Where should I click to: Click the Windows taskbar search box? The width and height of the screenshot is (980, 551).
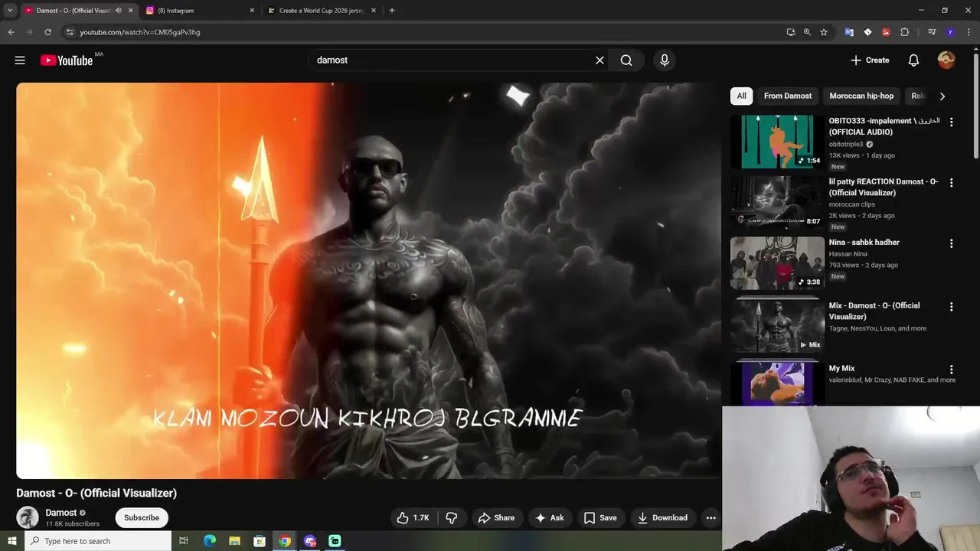coord(97,541)
